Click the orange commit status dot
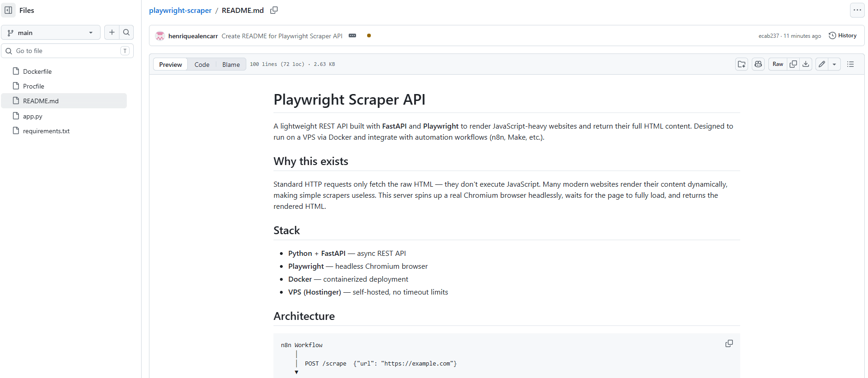Screen dimensions: 868x378 (x=369, y=35)
